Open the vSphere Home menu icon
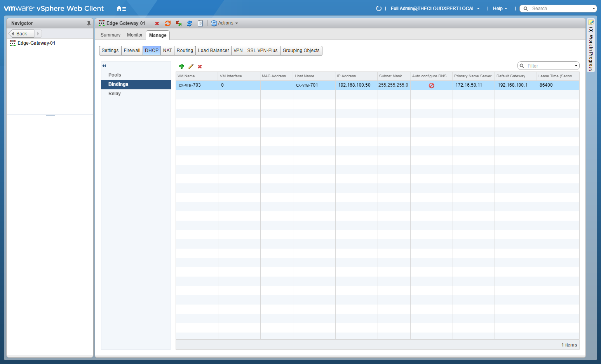Image resolution: width=601 pixels, height=364 pixels. 121,9
